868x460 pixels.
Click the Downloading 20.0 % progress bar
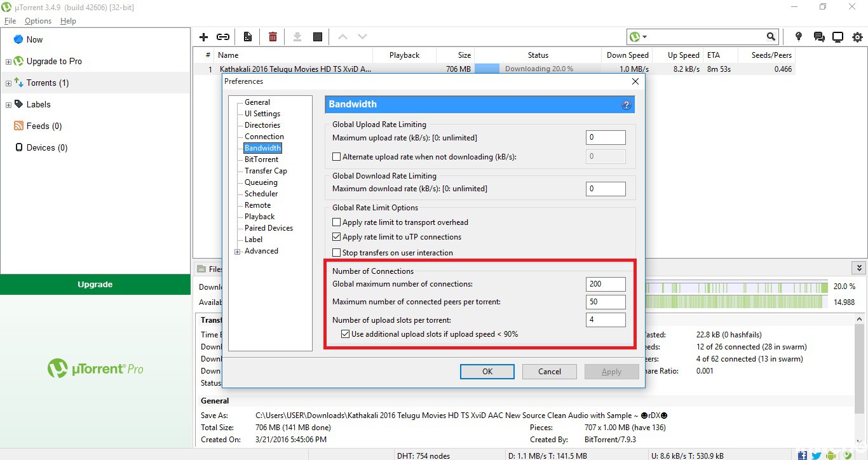coord(538,69)
